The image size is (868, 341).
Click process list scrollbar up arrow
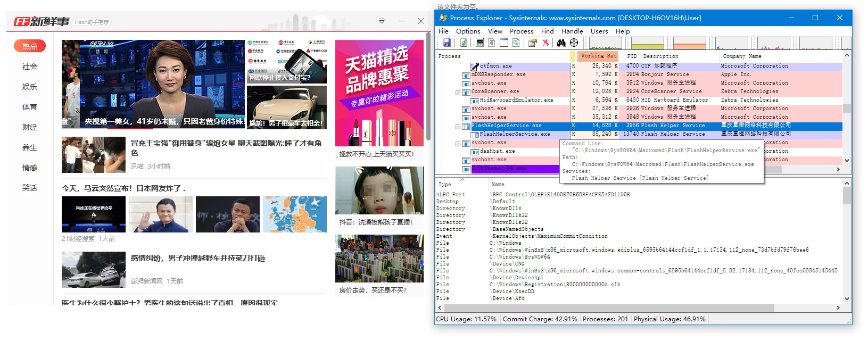[847, 55]
